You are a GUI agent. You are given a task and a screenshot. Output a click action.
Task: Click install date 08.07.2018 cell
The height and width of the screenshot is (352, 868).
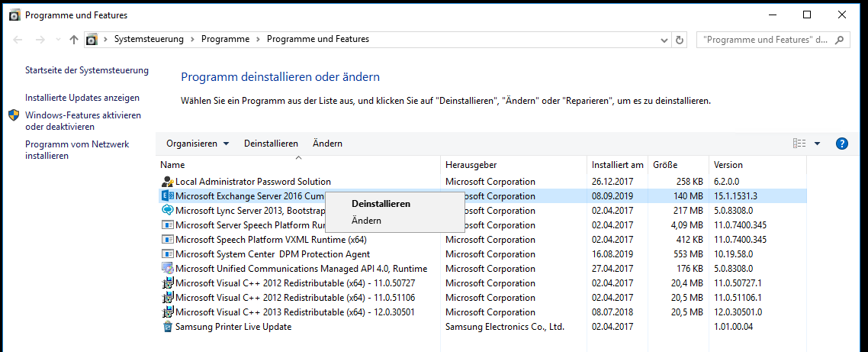pos(612,312)
